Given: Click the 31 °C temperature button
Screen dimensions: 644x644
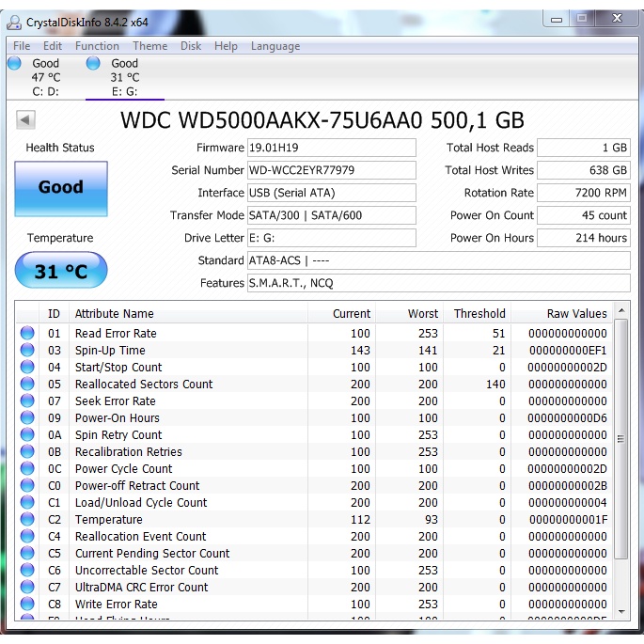Looking at the screenshot, I should coord(61,270).
